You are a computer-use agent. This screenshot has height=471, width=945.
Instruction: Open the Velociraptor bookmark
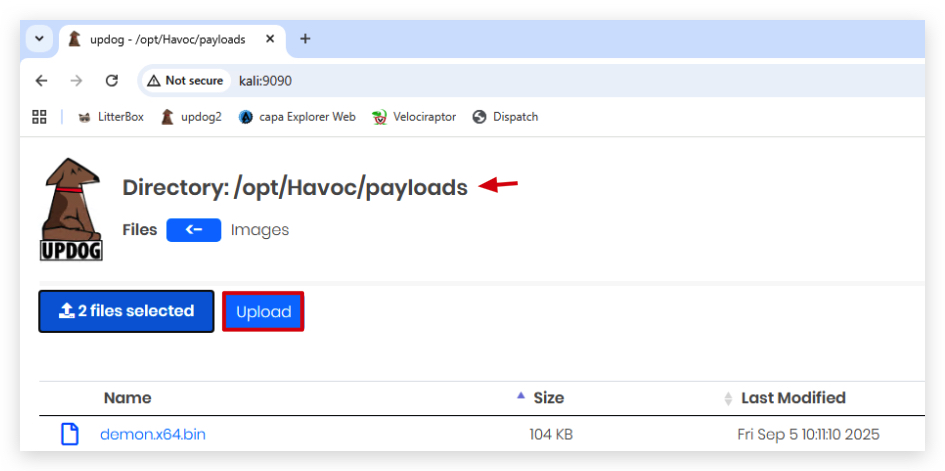point(414,117)
